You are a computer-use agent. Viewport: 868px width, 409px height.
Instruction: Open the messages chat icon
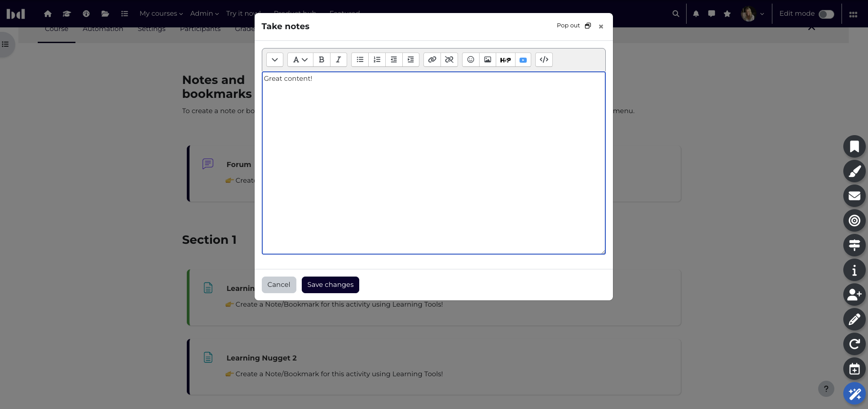[712, 13]
